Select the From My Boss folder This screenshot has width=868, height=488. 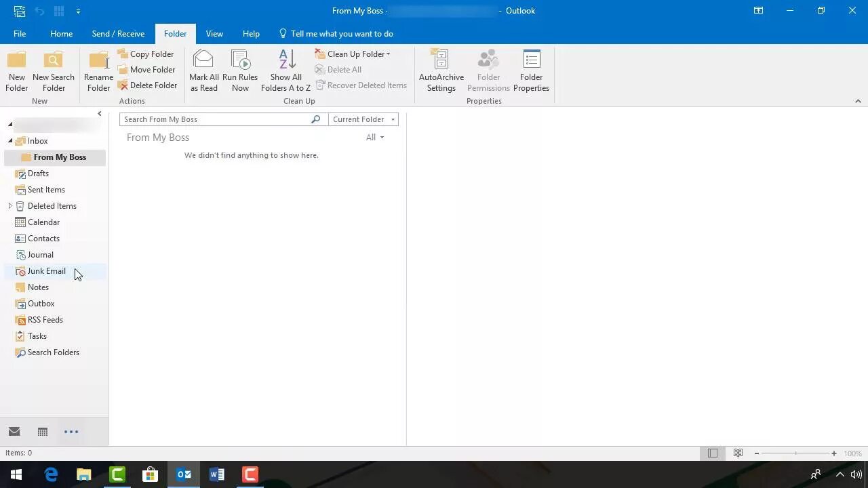(55, 157)
